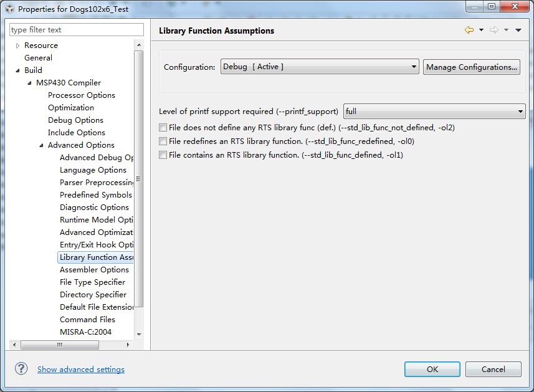Select Processor Options in the tree
534x392 pixels.
(81, 95)
